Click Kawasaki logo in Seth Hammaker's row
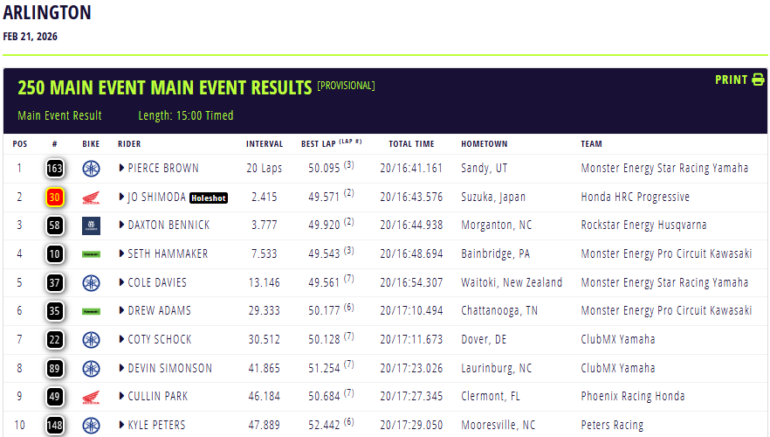Image resolution: width=770 pixels, height=437 pixels. (91, 255)
